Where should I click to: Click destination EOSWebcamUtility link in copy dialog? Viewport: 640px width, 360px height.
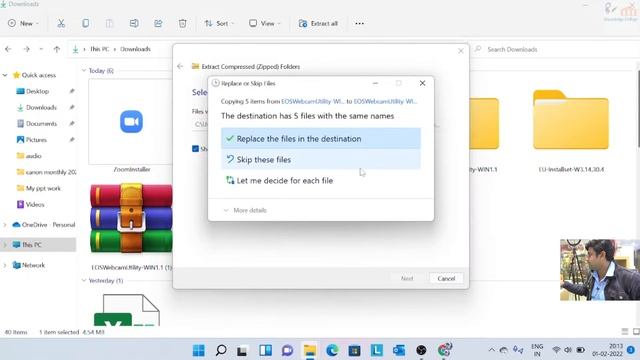point(385,101)
